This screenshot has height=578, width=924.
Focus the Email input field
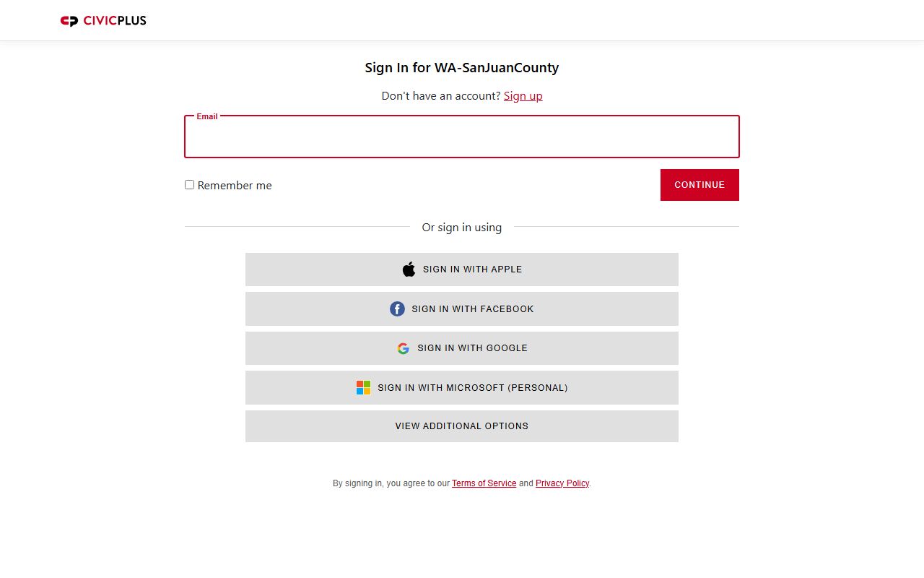click(x=462, y=139)
